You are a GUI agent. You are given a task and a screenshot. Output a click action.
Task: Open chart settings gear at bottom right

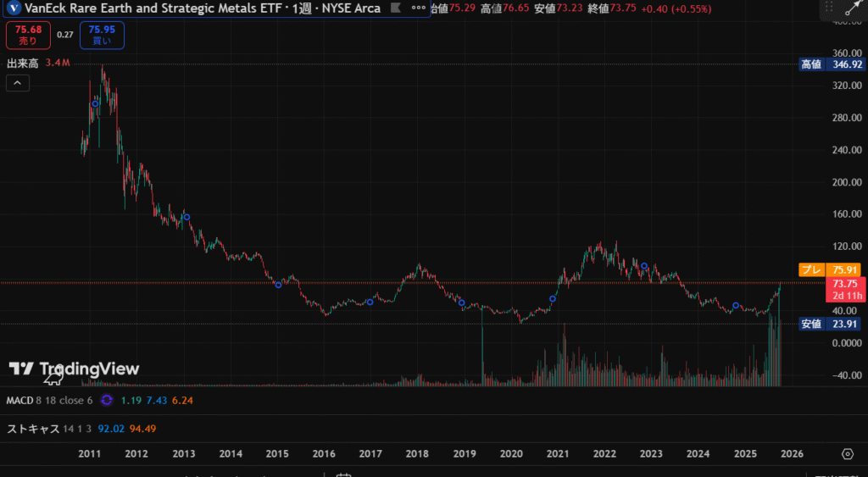[847, 454]
